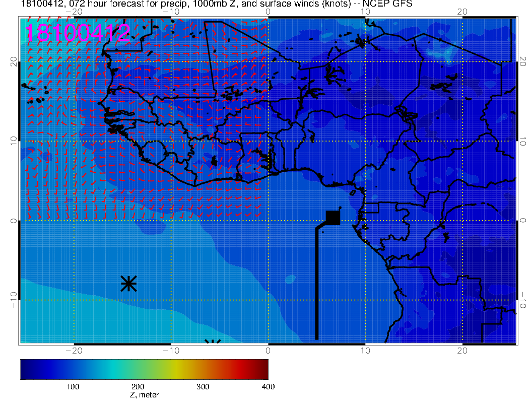Click the 300 tick label under the colorbar
Screen dimensions: 532x411
203,386
